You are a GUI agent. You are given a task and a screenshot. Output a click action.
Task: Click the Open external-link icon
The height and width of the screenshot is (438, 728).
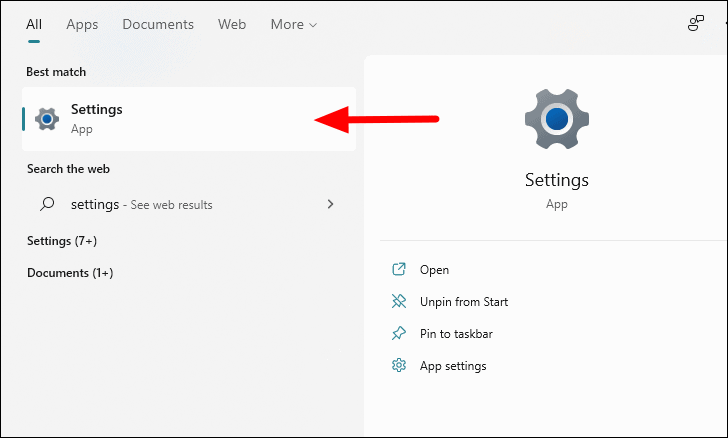click(399, 269)
